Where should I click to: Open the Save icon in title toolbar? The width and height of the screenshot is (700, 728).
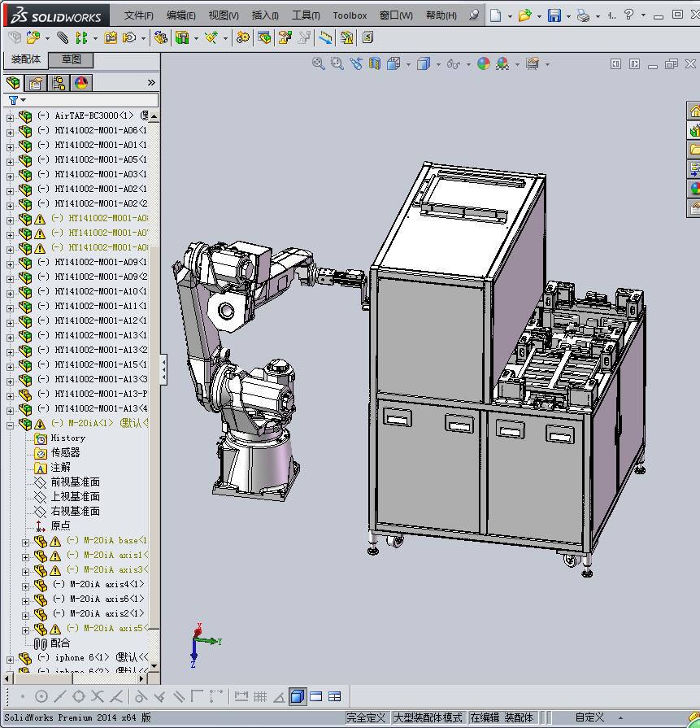pyautogui.click(x=554, y=15)
